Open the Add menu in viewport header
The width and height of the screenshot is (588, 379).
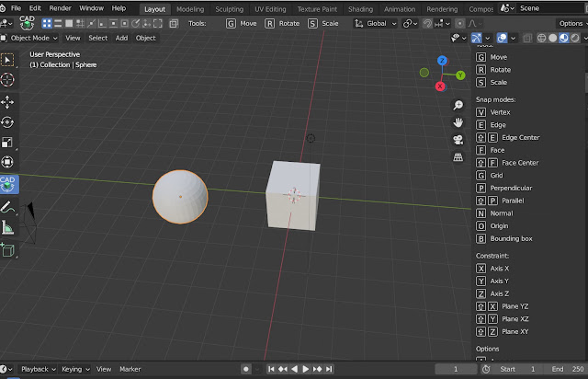(x=121, y=38)
